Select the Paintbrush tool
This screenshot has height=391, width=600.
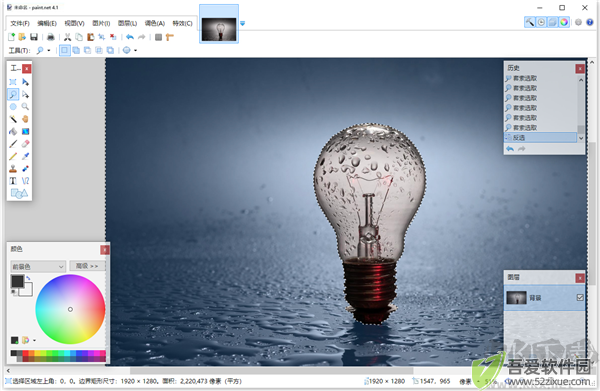13,144
